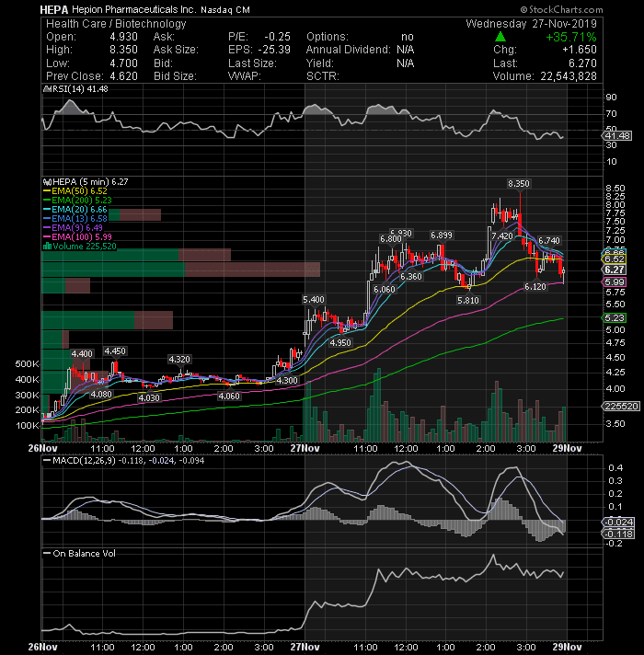Click the white 6.27 last price tag
This screenshot has width=644, height=655.
tap(614, 270)
